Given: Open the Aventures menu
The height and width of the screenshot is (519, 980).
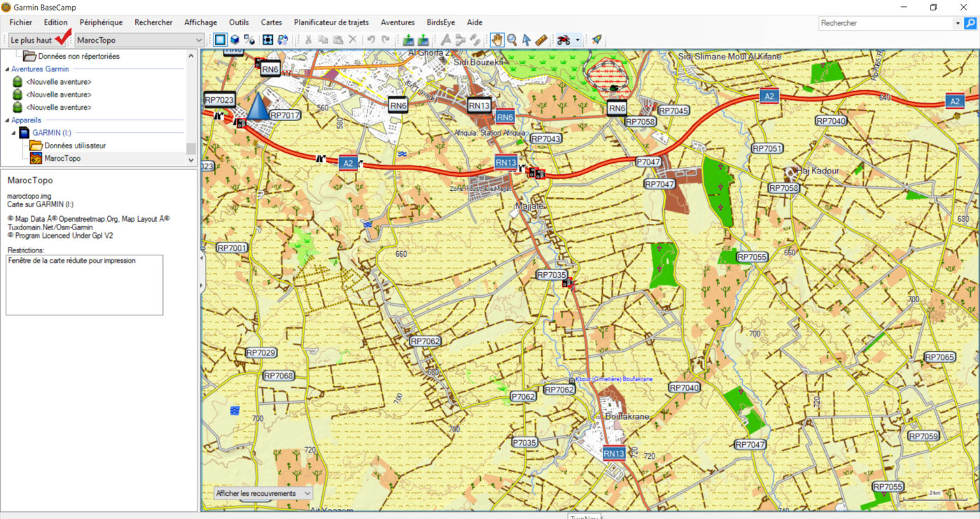Looking at the screenshot, I should click(x=398, y=22).
